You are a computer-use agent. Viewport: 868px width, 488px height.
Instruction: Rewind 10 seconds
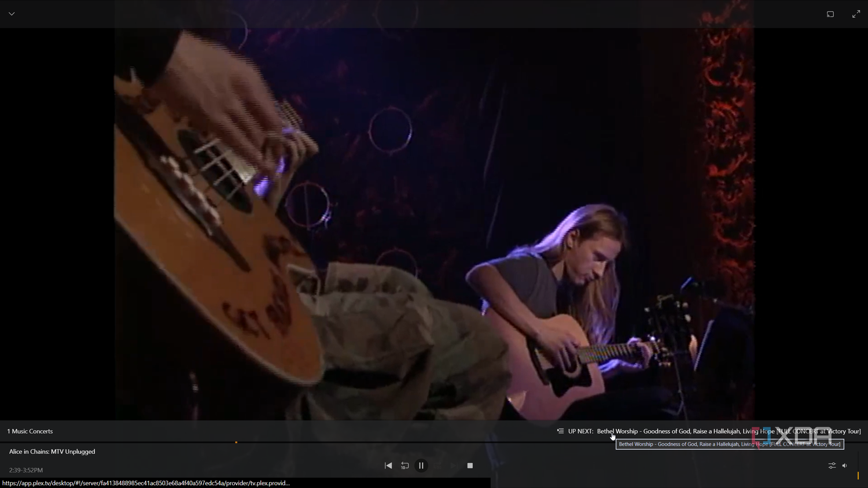tap(404, 465)
